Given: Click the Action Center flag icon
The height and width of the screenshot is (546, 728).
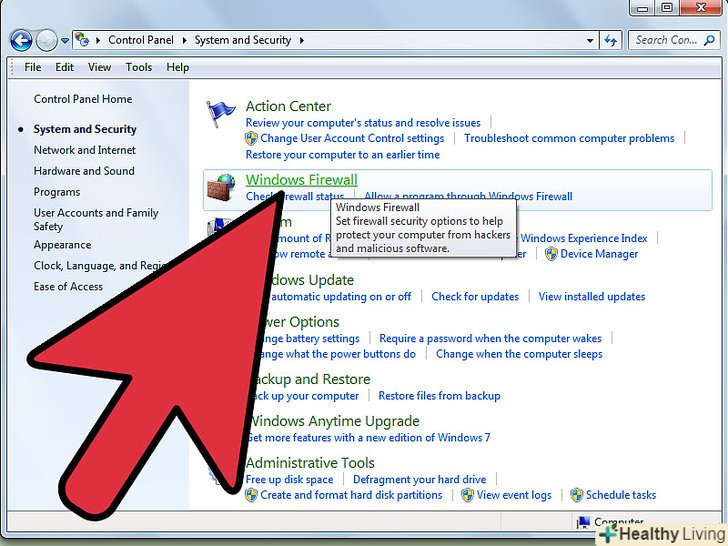Looking at the screenshot, I should tap(221, 114).
